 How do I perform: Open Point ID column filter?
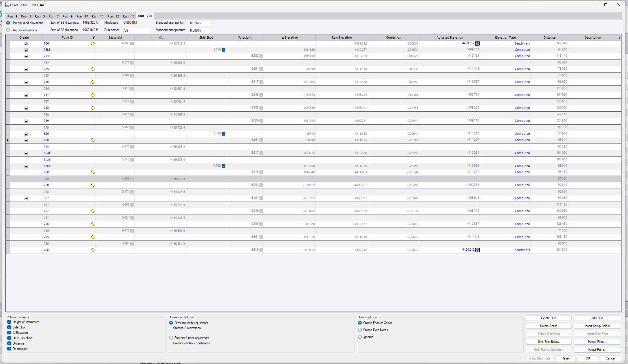94,37
